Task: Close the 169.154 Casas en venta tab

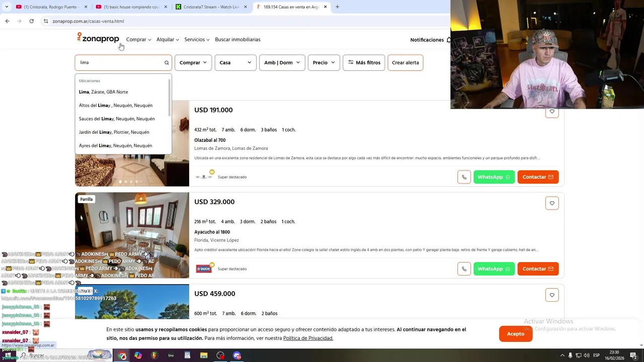Action: click(325, 7)
